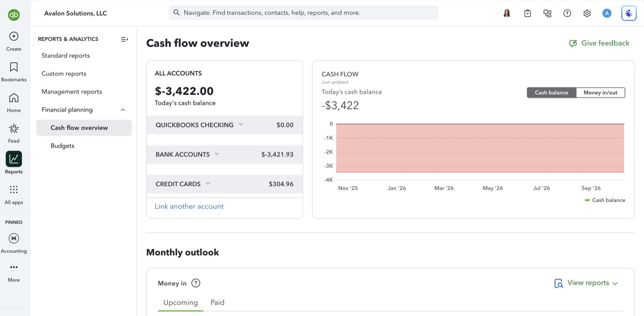644x316 pixels.
Task: Click the More ellipsis icon
Action: [14, 267]
